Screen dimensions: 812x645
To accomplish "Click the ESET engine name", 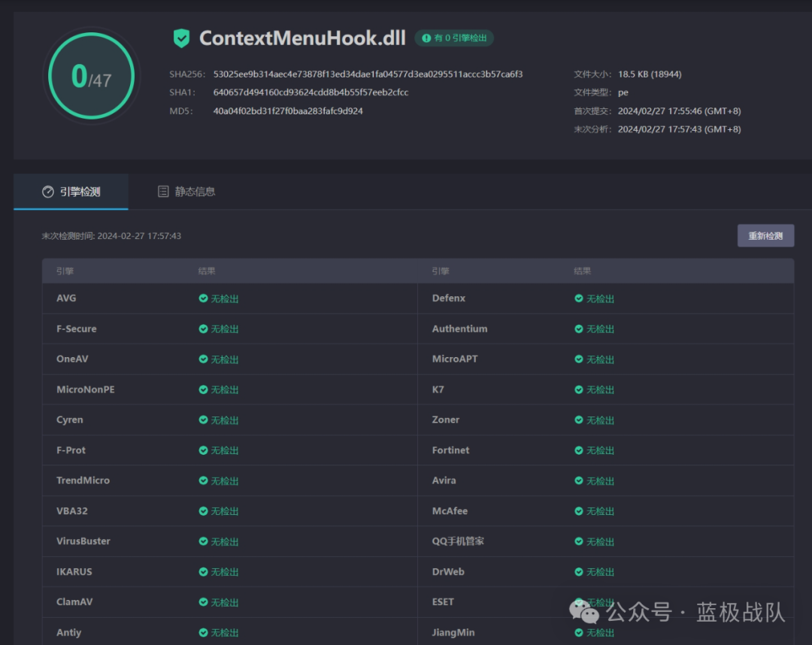I will coord(443,602).
